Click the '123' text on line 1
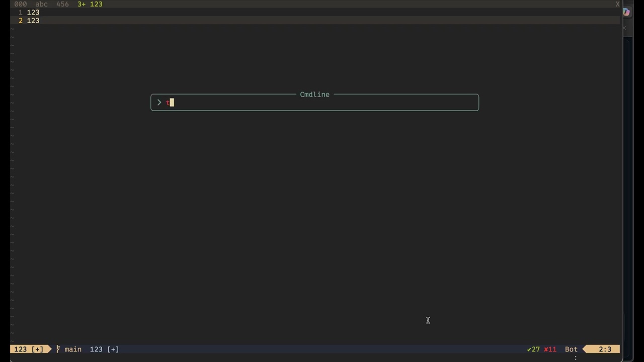This screenshot has width=644, height=362. (33, 12)
